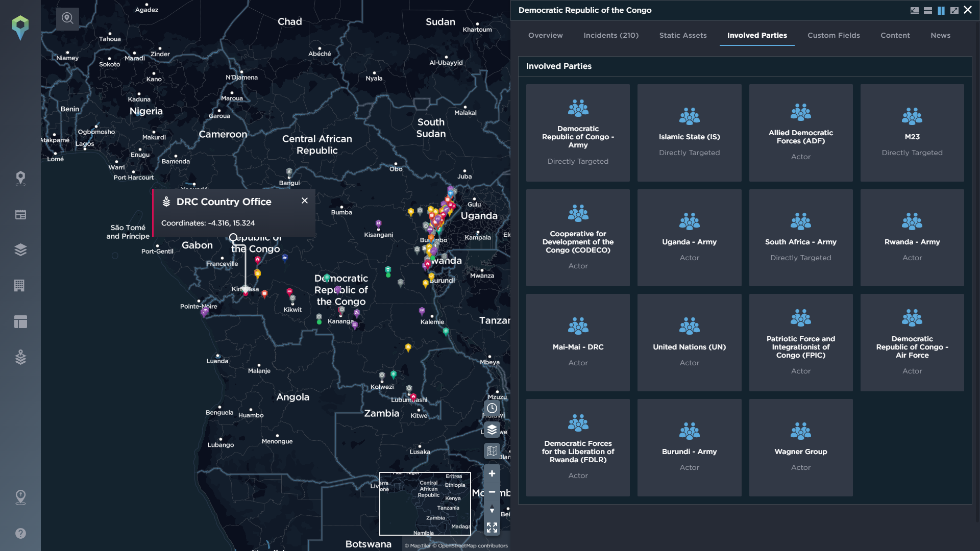Open the Content tab
The width and height of the screenshot is (980, 551).
[895, 35]
